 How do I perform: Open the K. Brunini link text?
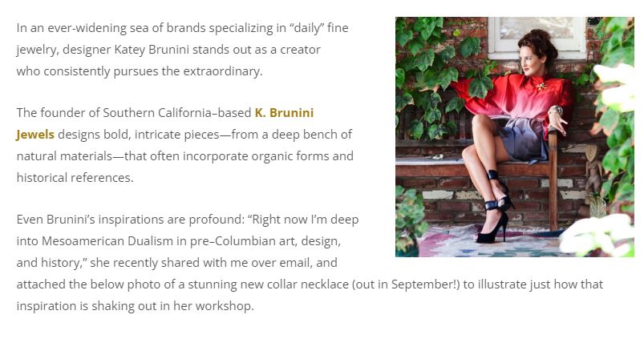click(284, 113)
